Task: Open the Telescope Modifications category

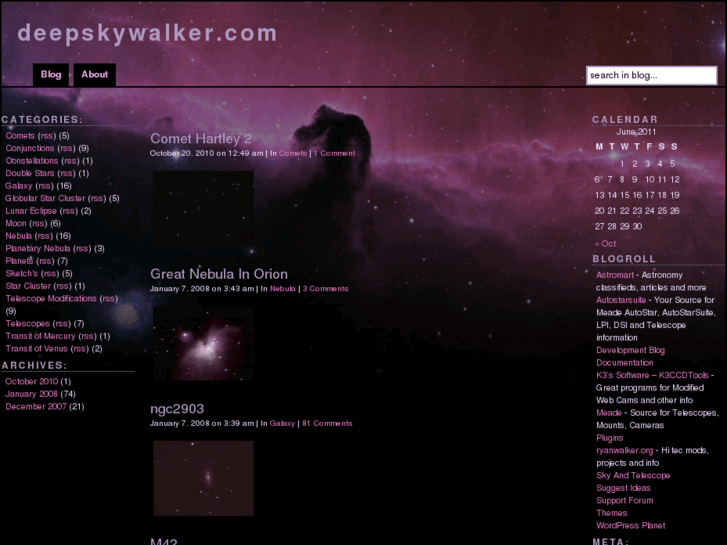Action: (x=51, y=298)
